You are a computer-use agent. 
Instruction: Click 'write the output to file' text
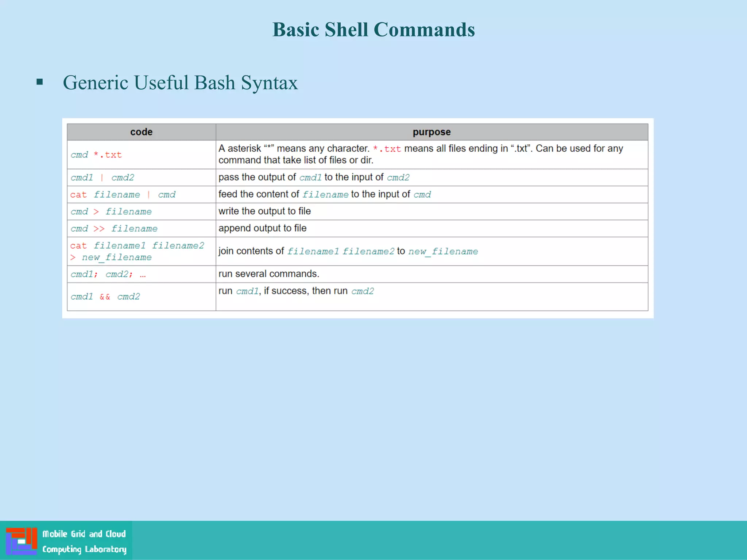[x=264, y=211]
